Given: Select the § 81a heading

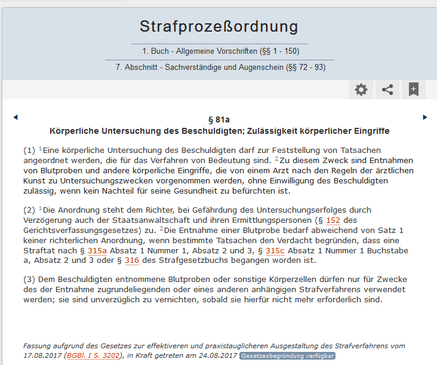Looking at the screenshot, I should [x=219, y=120].
